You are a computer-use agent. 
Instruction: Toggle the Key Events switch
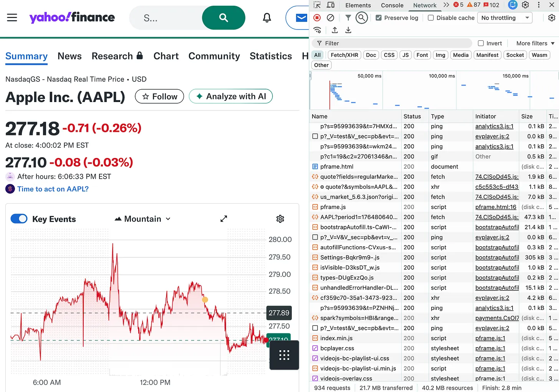(x=19, y=219)
